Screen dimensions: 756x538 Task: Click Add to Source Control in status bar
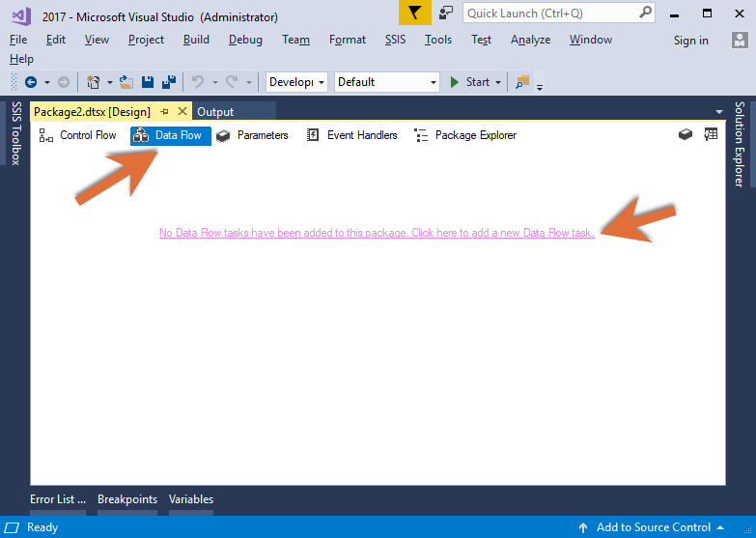[654, 527]
